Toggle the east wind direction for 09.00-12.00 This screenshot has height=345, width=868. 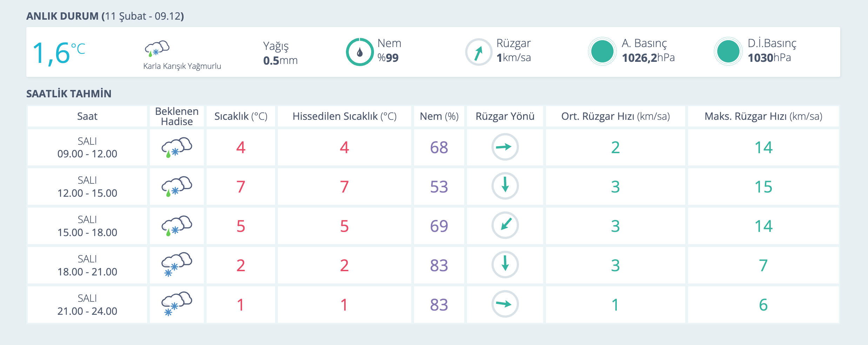[x=505, y=147]
